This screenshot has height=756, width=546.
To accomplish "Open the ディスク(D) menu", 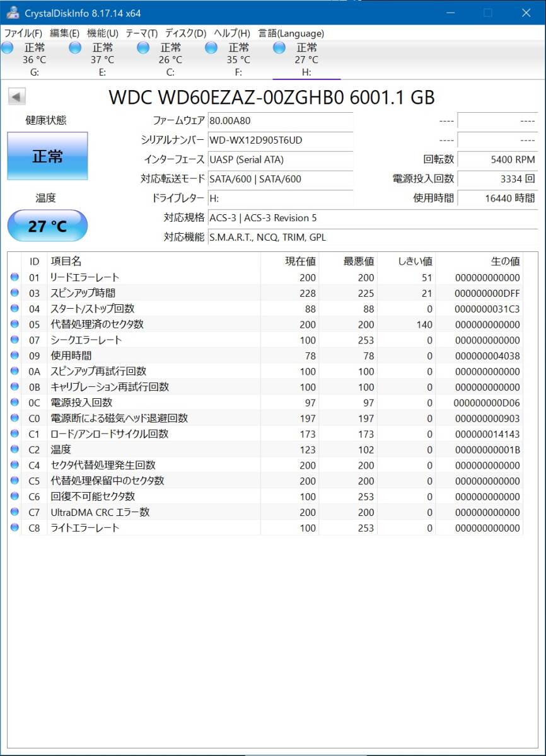I will click(x=186, y=33).
